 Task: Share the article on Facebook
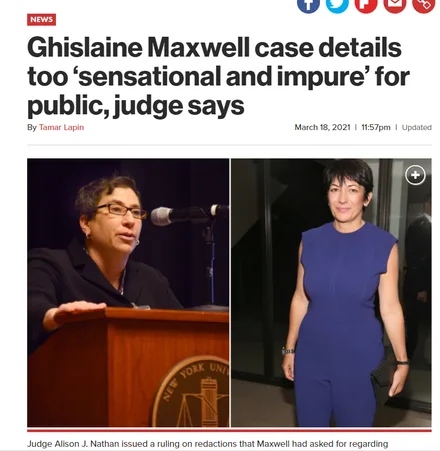click(308, 5)
